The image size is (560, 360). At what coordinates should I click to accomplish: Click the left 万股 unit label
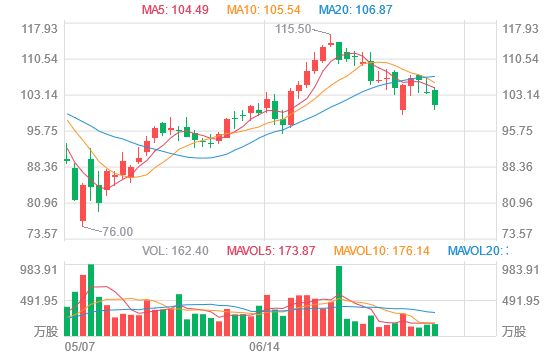click(x=46, y=331)
